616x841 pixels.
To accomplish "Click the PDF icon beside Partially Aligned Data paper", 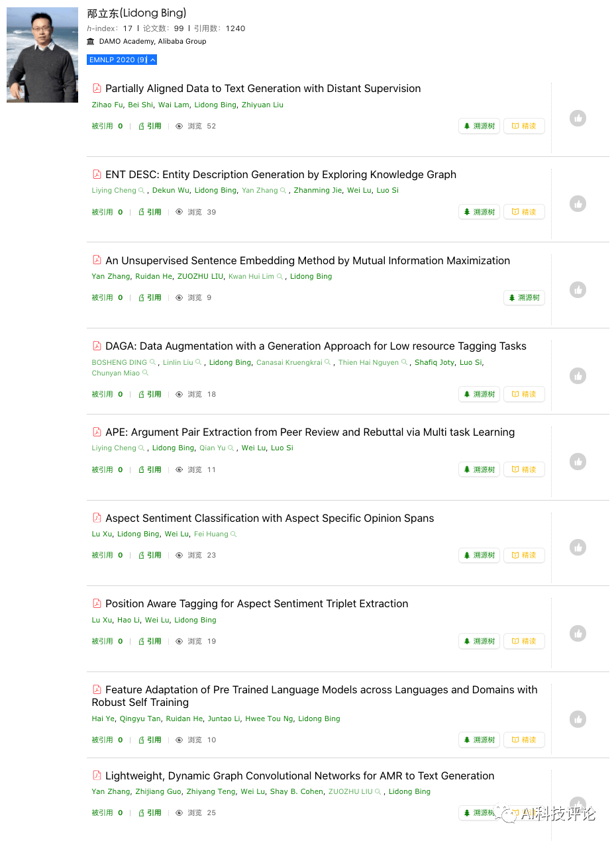I will click(x=97, y=88).
